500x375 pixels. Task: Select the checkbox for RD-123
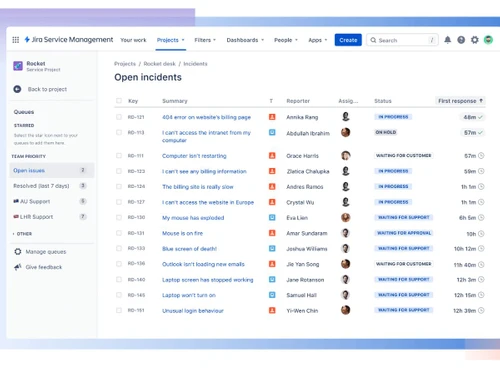click(x=119, y=171)
